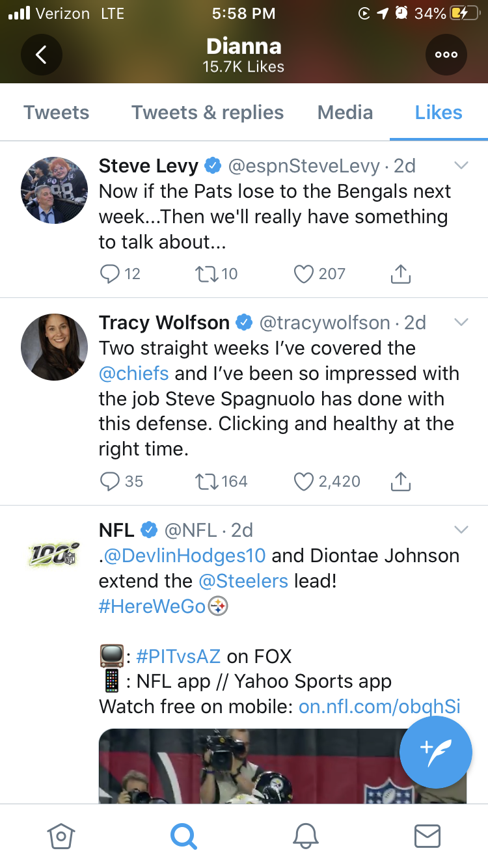Toggle like on Steve Levy's tweet

point(304,274)
